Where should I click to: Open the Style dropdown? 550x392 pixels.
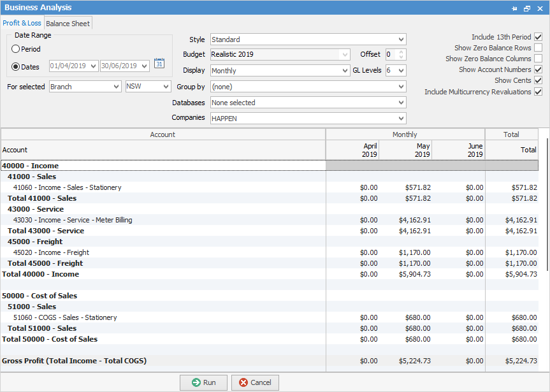(x=400, y=40)
